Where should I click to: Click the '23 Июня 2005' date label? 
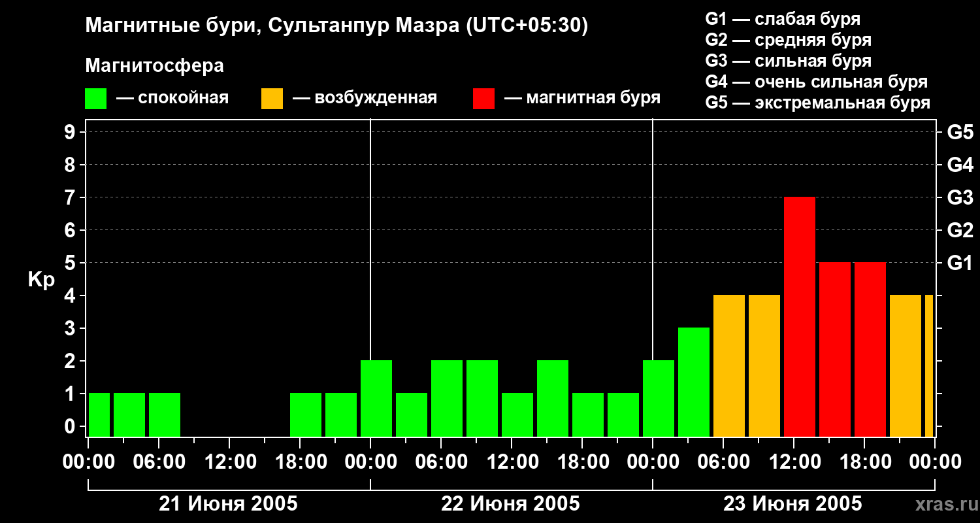click(x=793, y=504)
